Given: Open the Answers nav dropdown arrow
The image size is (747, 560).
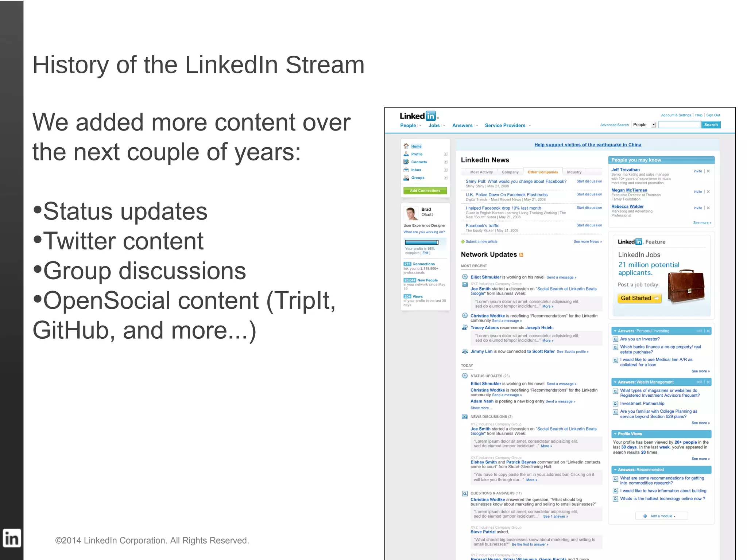Looking at the screenshot, I should (x=477, y=125).
